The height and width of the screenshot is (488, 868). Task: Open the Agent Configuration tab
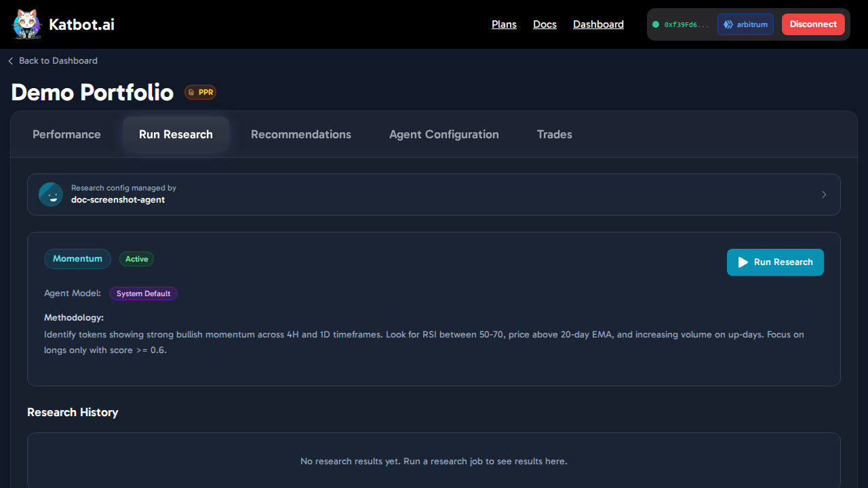(x=444, y=134)
